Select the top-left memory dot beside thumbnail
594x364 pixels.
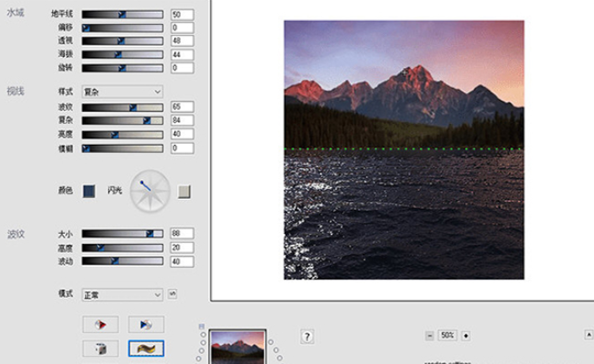tap(204, 335)
